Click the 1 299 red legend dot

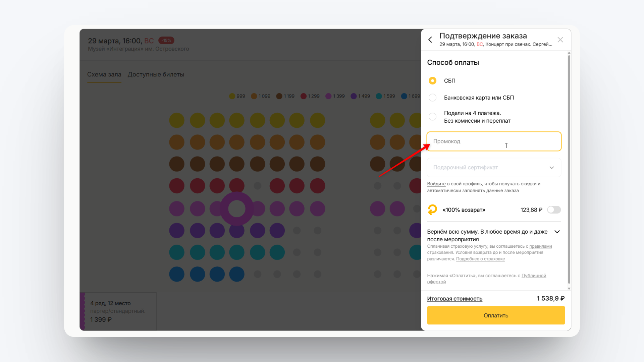tap(303, 96)
